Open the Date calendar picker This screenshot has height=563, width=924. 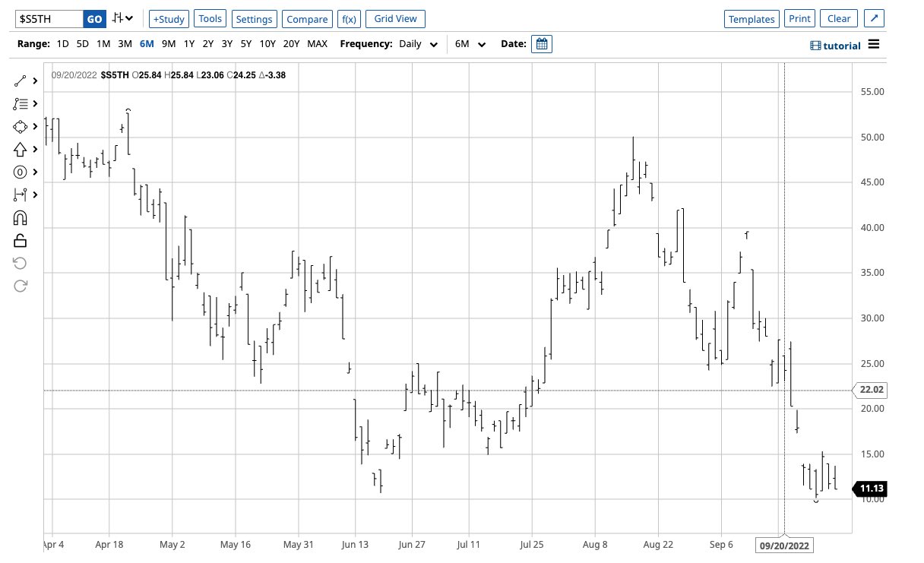[x=542, y=44]
